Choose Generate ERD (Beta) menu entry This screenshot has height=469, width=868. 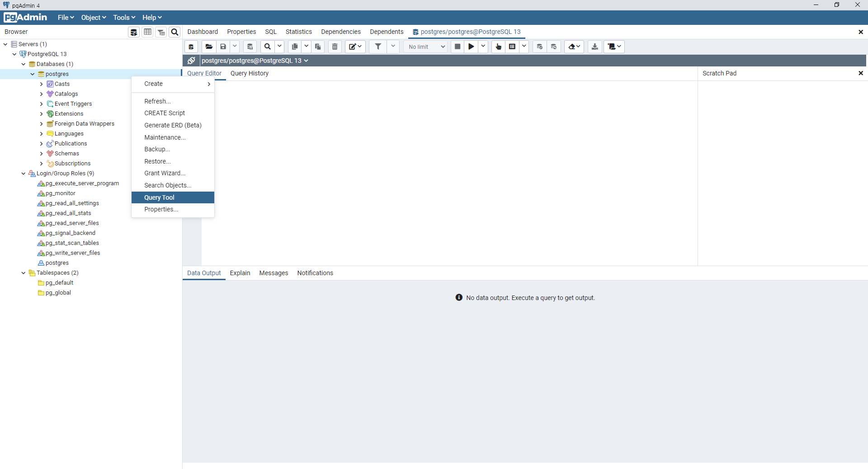(x=173, y=125)
